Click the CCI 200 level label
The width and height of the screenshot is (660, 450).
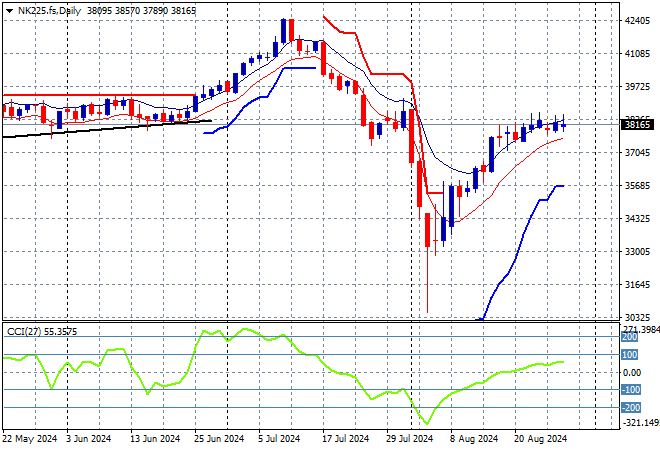(632, 337)
